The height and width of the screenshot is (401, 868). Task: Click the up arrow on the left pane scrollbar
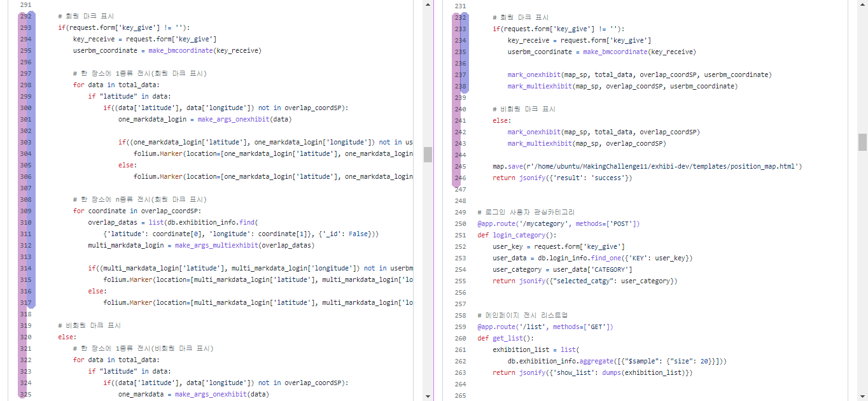(x=428, y=5)
